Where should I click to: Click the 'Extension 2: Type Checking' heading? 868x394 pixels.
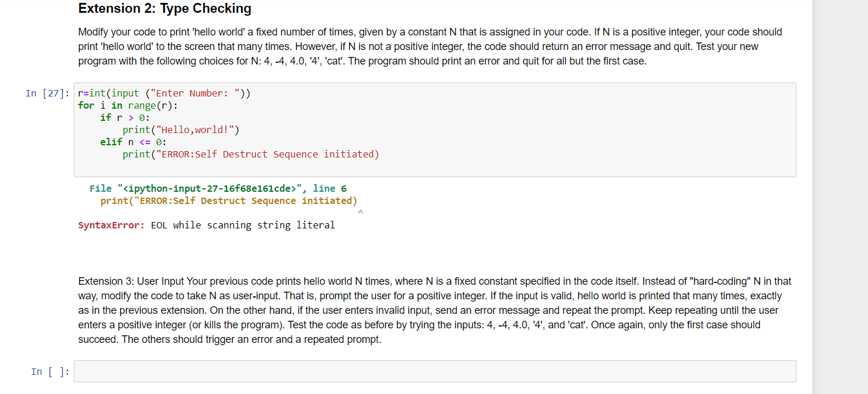pos(165,9)
